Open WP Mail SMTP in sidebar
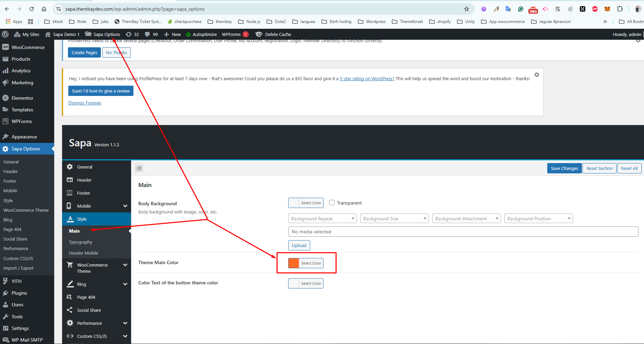The height and width of the screenshot is (344, 644). [x=27, y=340]
